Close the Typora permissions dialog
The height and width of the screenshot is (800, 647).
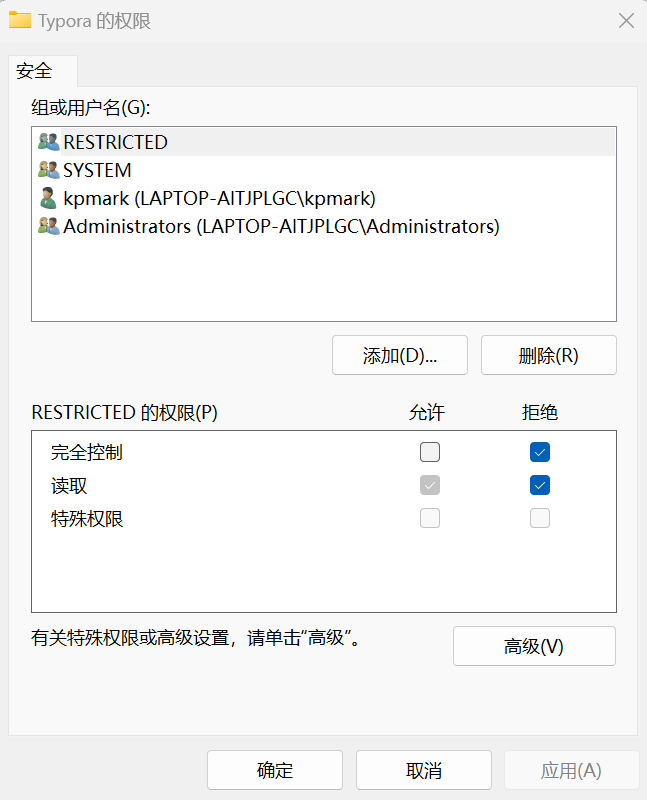tap(626, 21)
